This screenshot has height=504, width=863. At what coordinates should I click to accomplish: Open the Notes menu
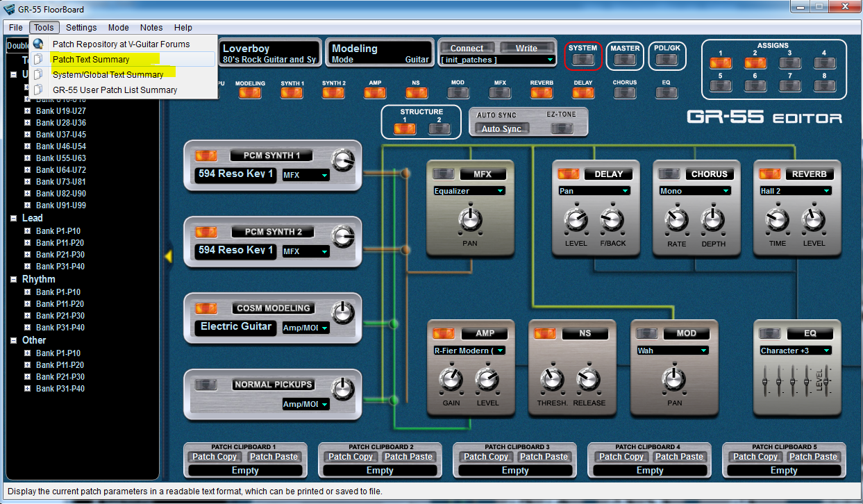click(x=151, y=28)
